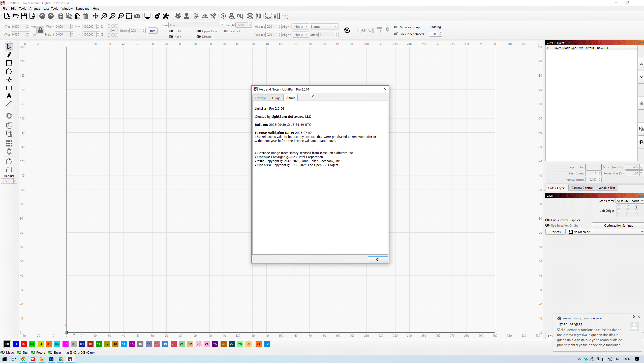Click the Devices button
Screen dimensions: 644x363
point(556,232)
